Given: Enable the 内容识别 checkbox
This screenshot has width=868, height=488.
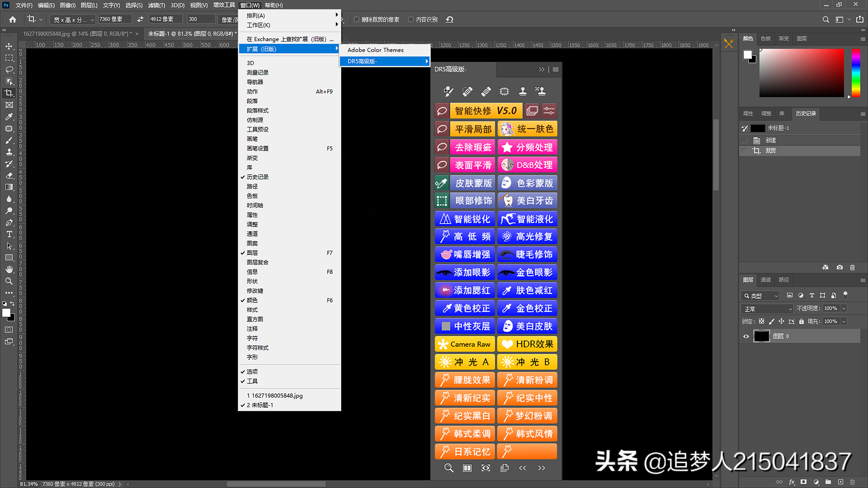Looking at the screenshot, I should (x=411, y=19).
